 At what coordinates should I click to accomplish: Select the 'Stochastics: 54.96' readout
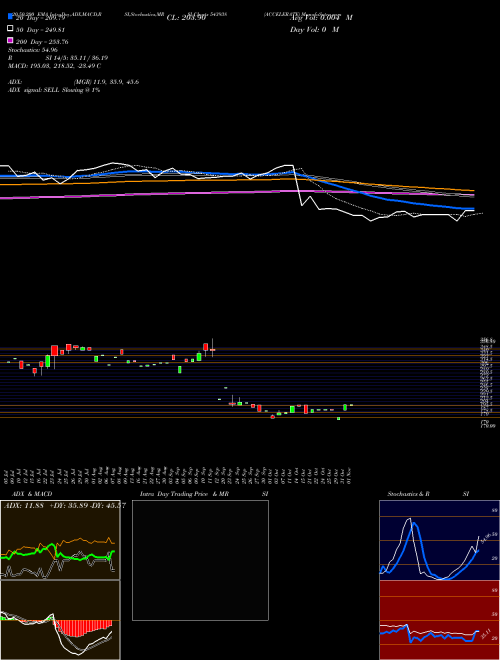(33, 50)
